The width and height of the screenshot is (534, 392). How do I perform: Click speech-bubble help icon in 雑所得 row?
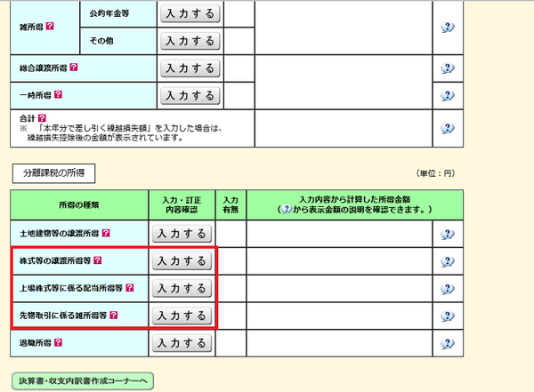(x=448, y=27)
